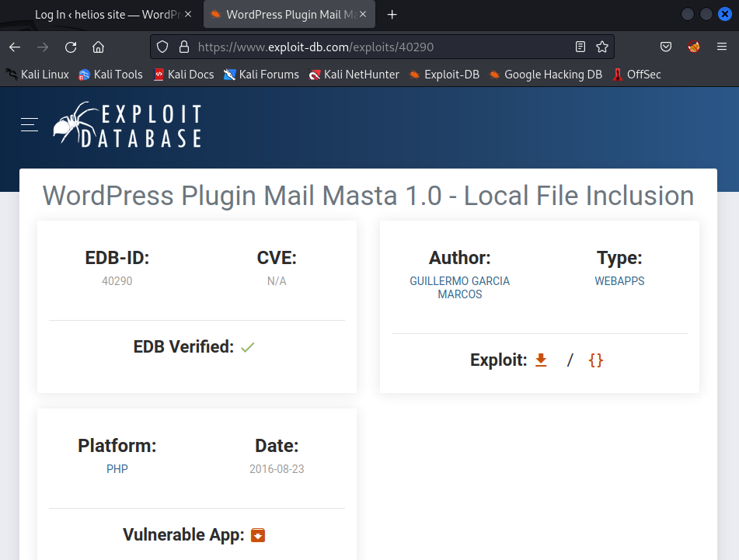Open the Firefox tracking protection shield
This screenshot has width=739, height=560.
[x=162, y=47]
